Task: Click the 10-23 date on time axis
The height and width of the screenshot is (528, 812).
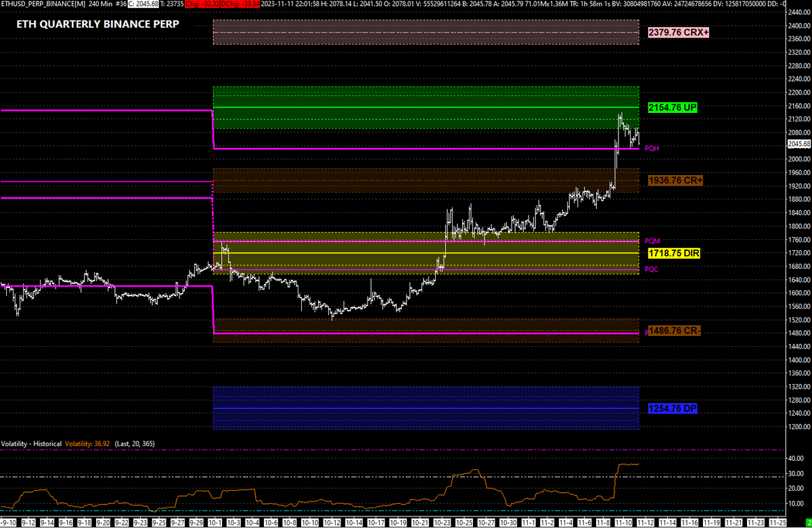Action: coord(441,523)
